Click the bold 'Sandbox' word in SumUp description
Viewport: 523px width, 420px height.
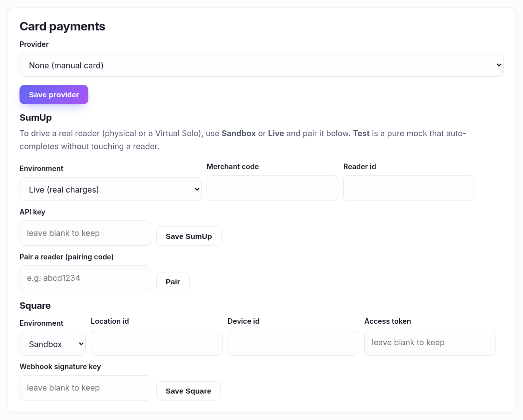(x=239, y=133)
